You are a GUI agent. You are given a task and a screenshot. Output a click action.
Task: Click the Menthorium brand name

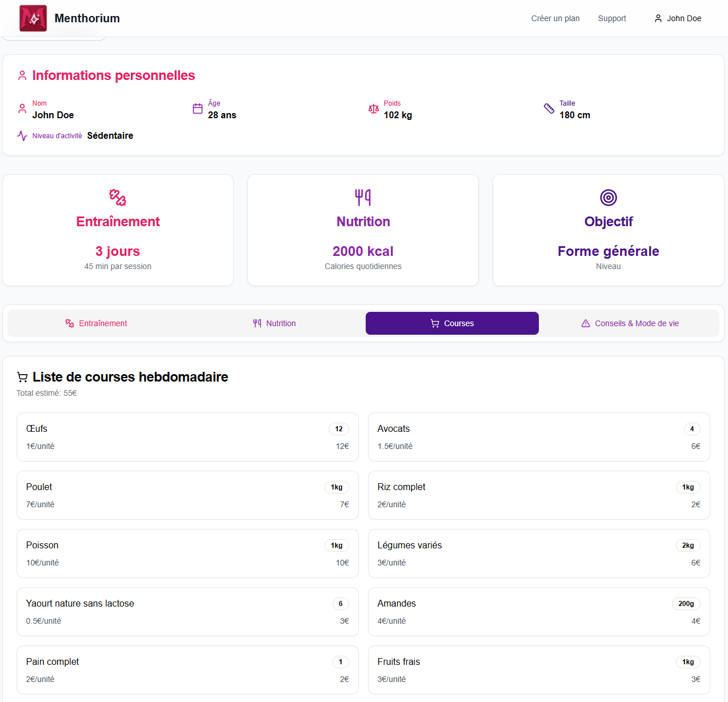pos(87,18)
